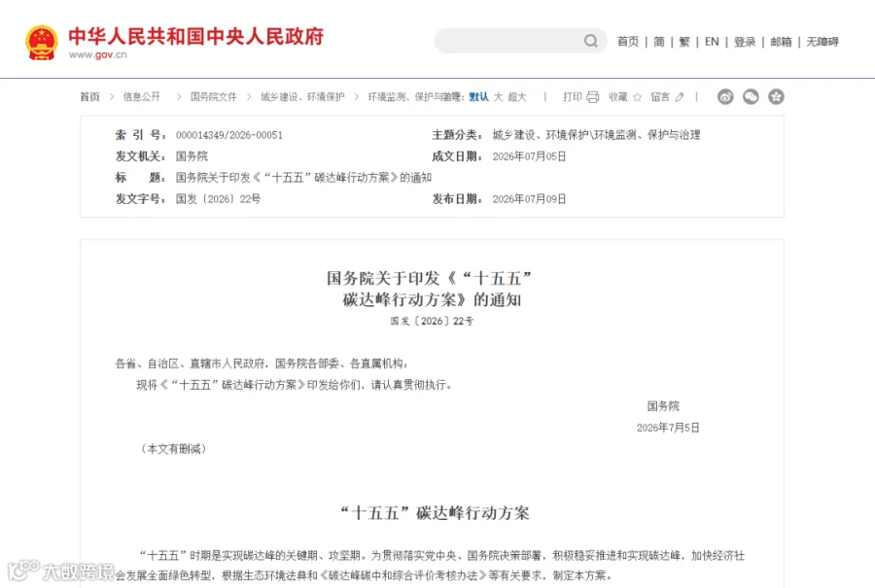Click the favorite star outline icon
The height and width of the screenshot is (588, 875).
coord(637,97)
